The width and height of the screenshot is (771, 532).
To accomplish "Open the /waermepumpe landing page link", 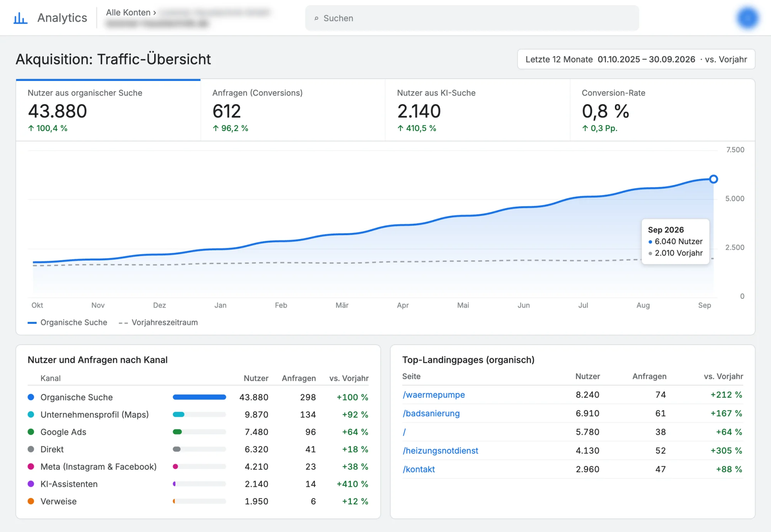I will click(434, 395).
